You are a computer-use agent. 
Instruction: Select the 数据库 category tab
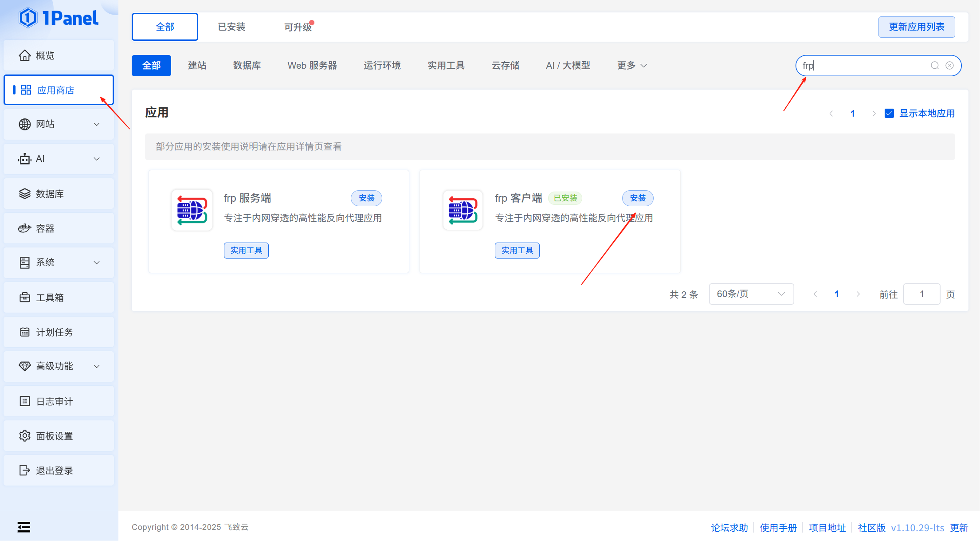247,66
